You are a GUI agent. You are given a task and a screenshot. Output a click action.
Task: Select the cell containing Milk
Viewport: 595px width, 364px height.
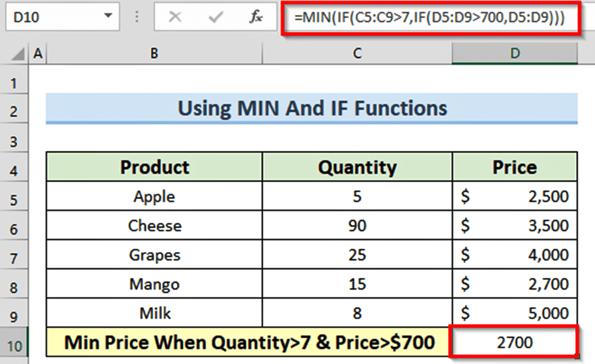pyautogui.click(x=154, y=312)
